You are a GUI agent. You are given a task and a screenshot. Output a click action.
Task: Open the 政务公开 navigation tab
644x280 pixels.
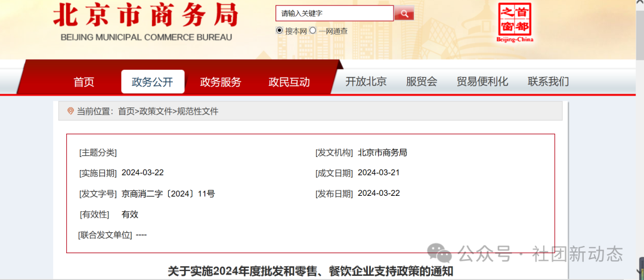point(153,82)
